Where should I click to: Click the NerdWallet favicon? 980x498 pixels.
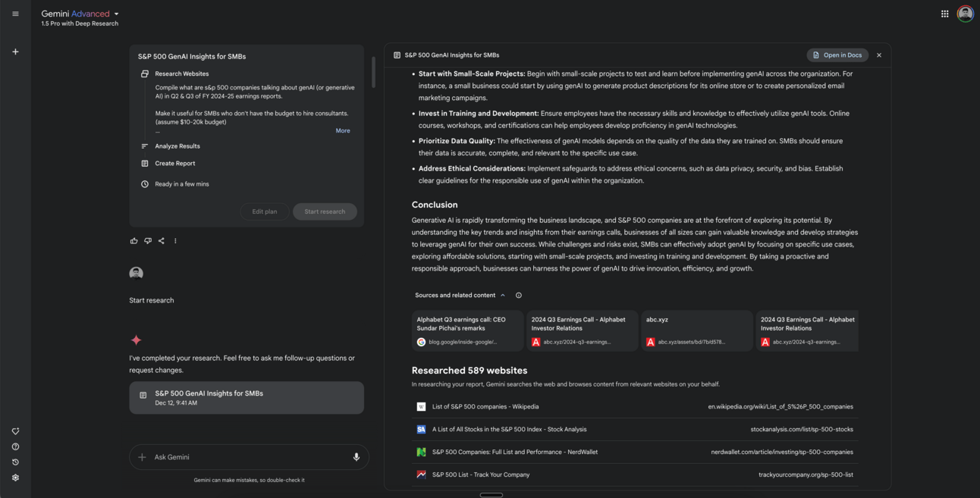(x=421, y=452)
